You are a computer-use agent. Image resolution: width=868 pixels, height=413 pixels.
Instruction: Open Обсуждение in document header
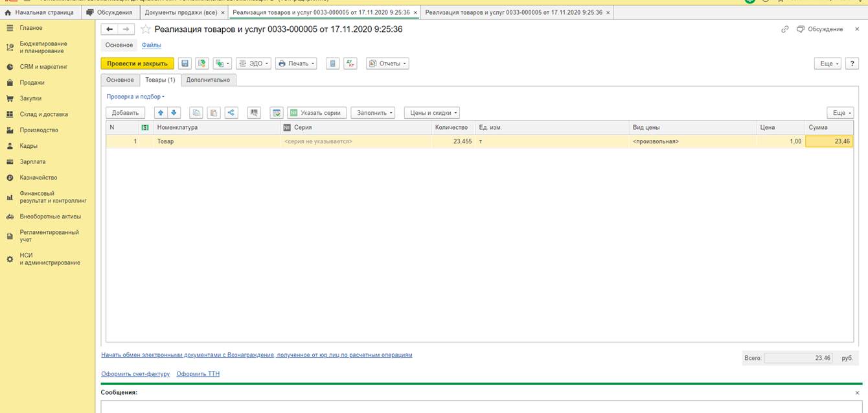pyautogui.click(x=820, y=29)
